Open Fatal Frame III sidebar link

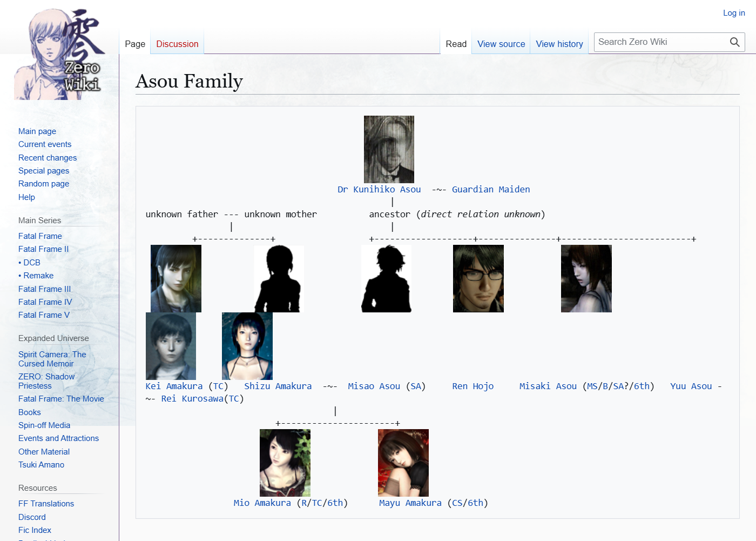44,289
